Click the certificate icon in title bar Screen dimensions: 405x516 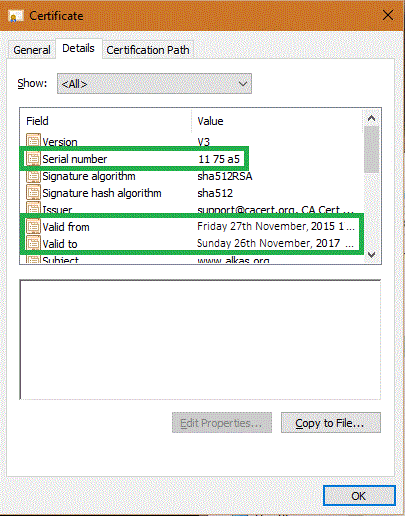coord(16,16)
